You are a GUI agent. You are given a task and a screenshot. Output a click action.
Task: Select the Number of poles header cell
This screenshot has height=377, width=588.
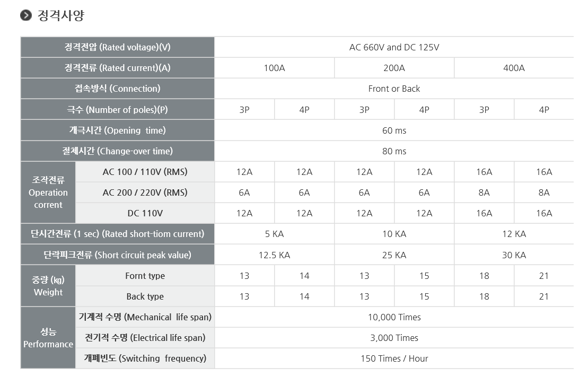point(117,110)
